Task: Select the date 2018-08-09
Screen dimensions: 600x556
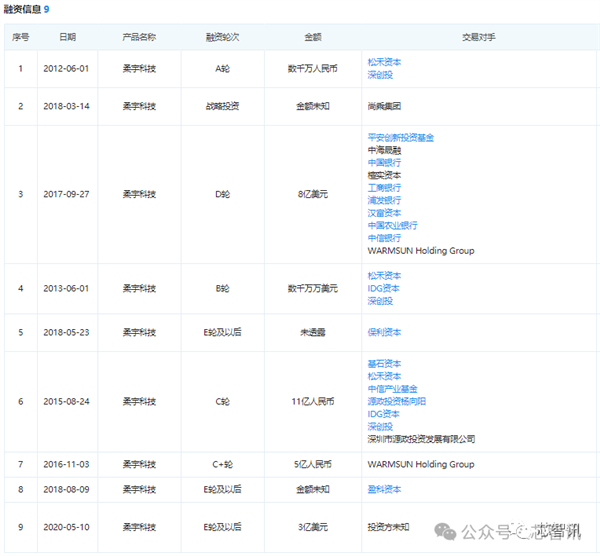Action: click(x=66, y=489)
